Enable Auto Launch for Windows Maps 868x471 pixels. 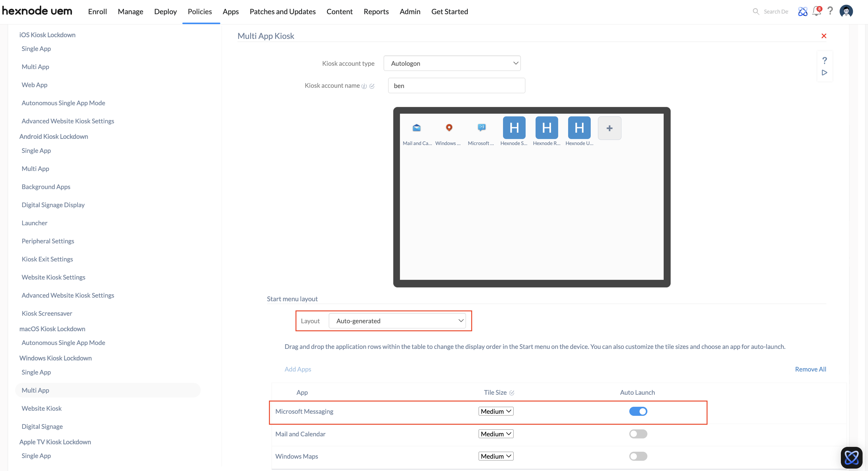pos(638,456)
